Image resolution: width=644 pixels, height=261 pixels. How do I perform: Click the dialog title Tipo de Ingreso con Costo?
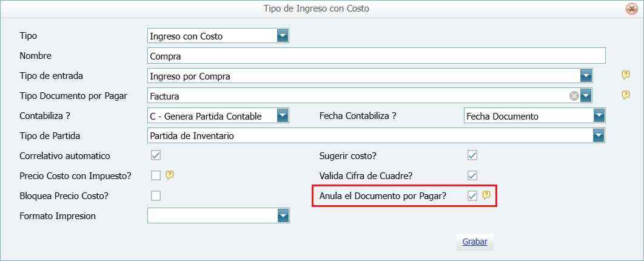pyautogui.click(x=317, y=8)
